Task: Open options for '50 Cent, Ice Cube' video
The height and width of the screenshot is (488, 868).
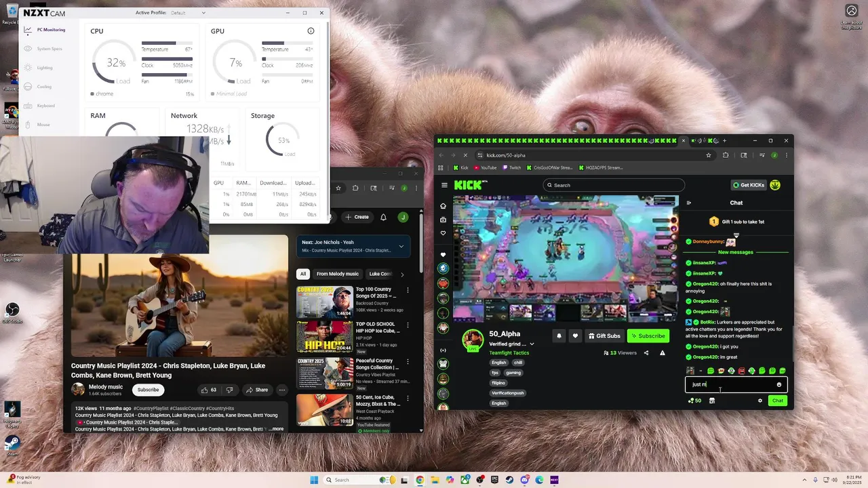Action: 408,399
